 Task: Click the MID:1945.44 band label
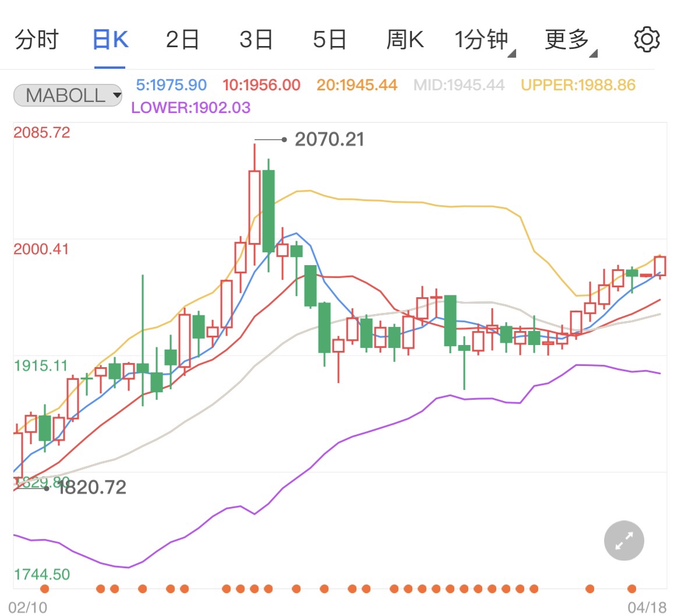coord(459,85)
